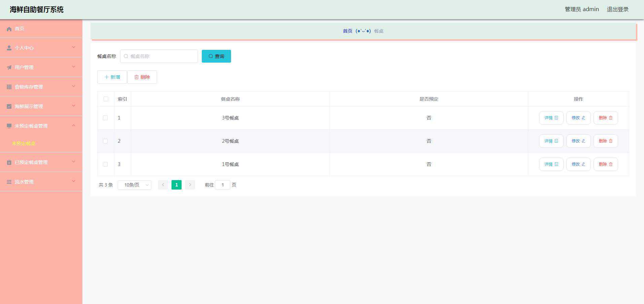The width and height of the screenshot is (644, 304).
Task: Open the 用户管理 menu label
Action: click(24, 68)
